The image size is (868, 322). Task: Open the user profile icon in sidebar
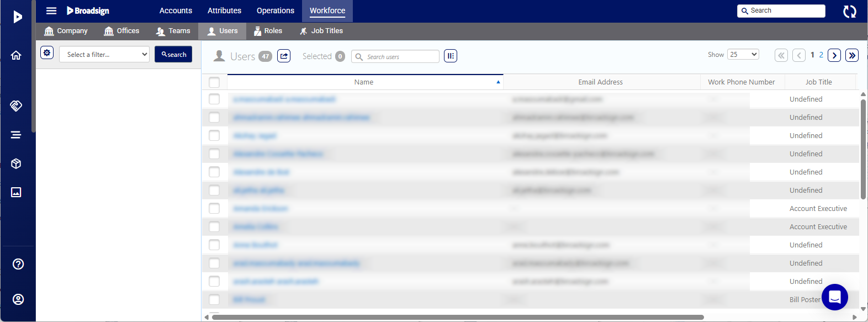(x=18, y=299)
